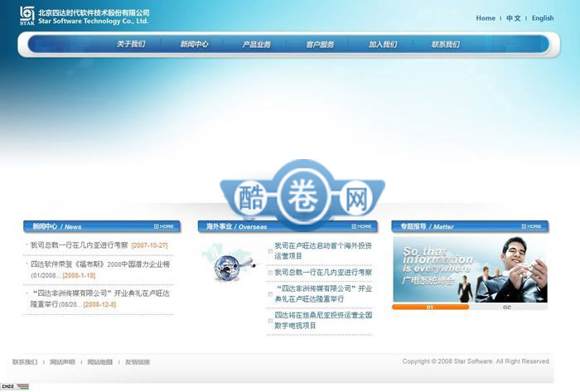Open footer link 网站地图
This screenshot has height=392, width=580.
tap(100, 362)
